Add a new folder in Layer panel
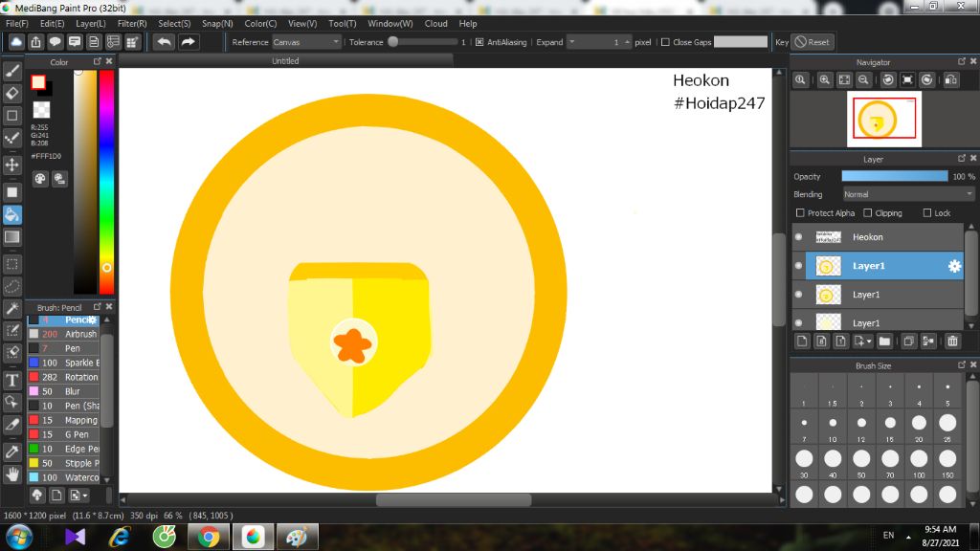 pyautogui.click(x=884, y=342)
